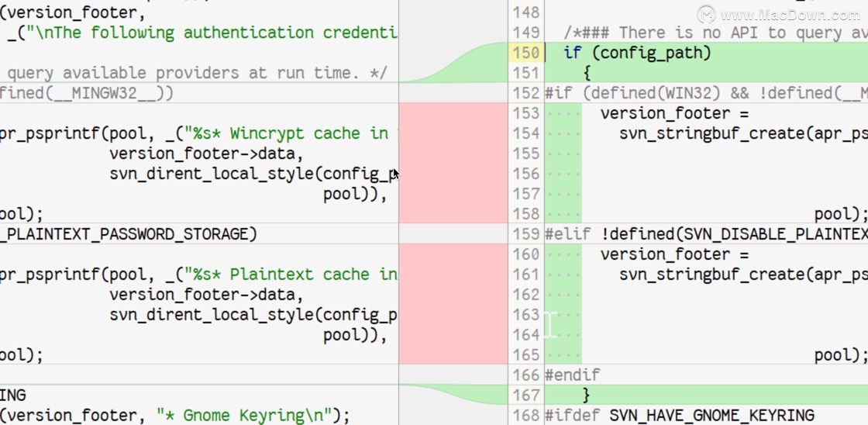Click 'pool);' on line 165
Image resolution: width=868 pixels, height=425 pixels.
tap(841, 355)
